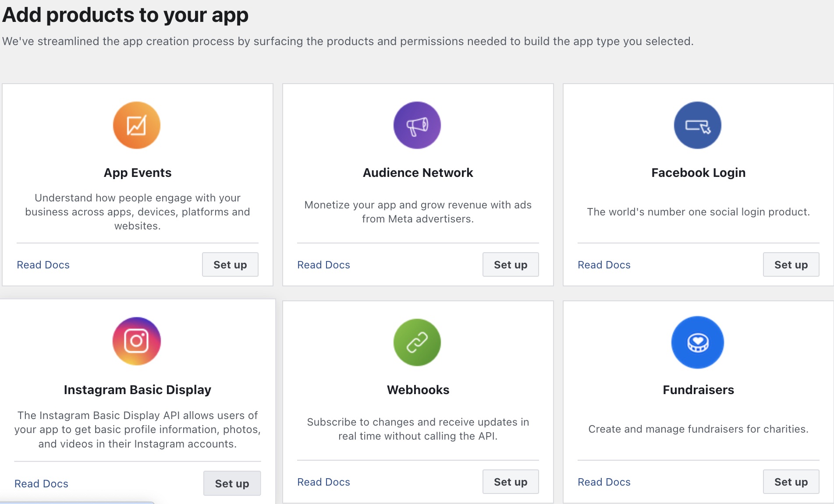The width and height of the screenshot is (834, 504).
Task: Set up Instagram Basic Display
Action: (232, 483)
